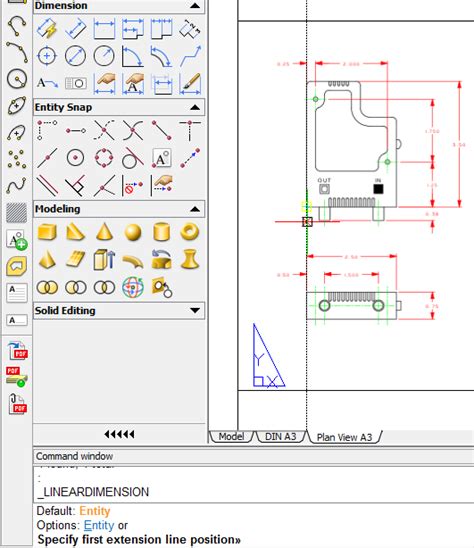Collapse the Entity Snap panel
Screen dimensions: 474x548
(x=195, y=107)
